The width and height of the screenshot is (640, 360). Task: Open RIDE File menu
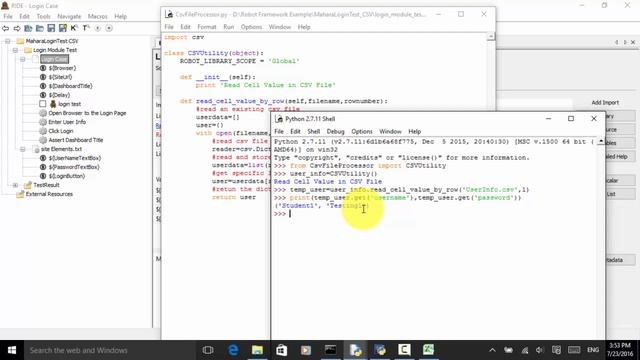click(x=8, y=16)
